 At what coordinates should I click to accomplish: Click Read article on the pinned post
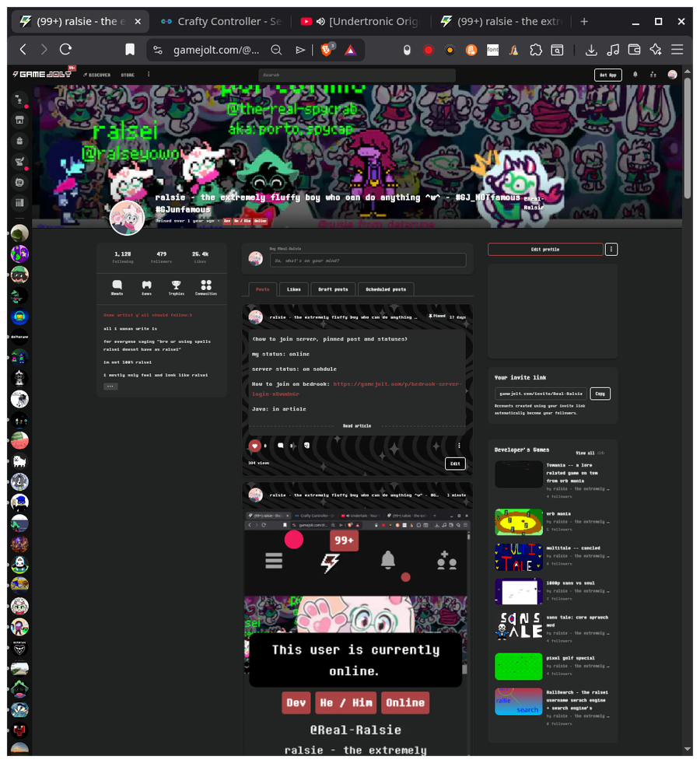pos(356,425)
